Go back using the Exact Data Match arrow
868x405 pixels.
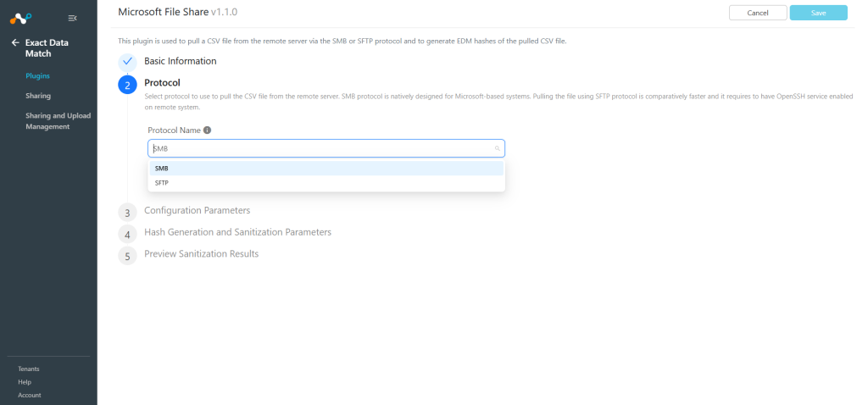pyautogui.click(x=15, y=42)
